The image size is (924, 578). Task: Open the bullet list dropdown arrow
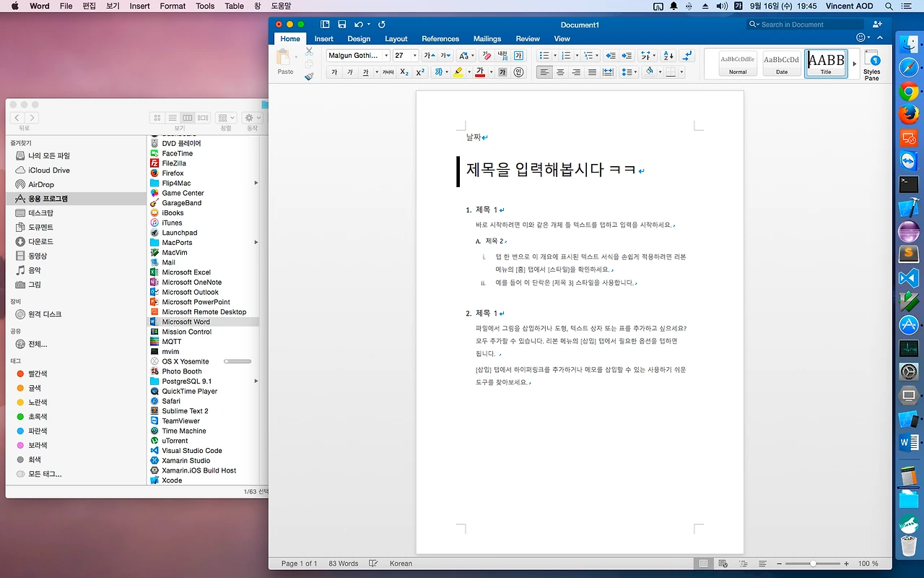pos(555,56)
